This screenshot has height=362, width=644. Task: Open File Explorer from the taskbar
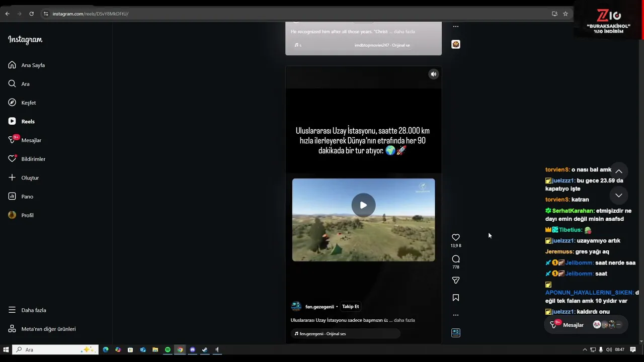point(155,349)
